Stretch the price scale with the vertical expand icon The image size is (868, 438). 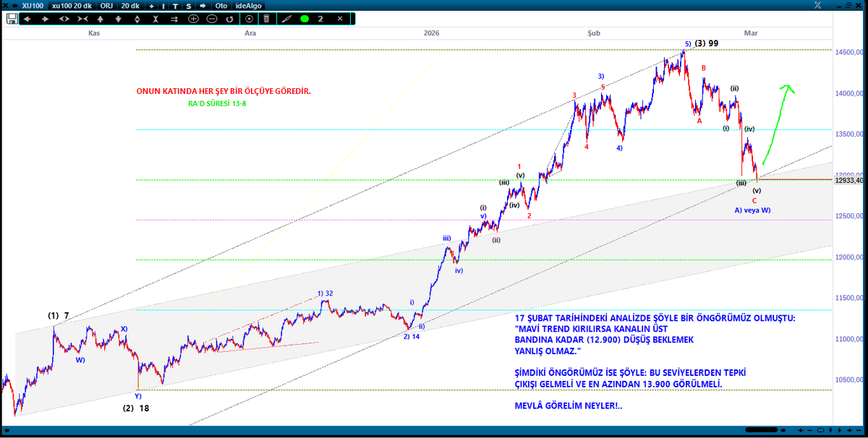(x=137, y=19)
